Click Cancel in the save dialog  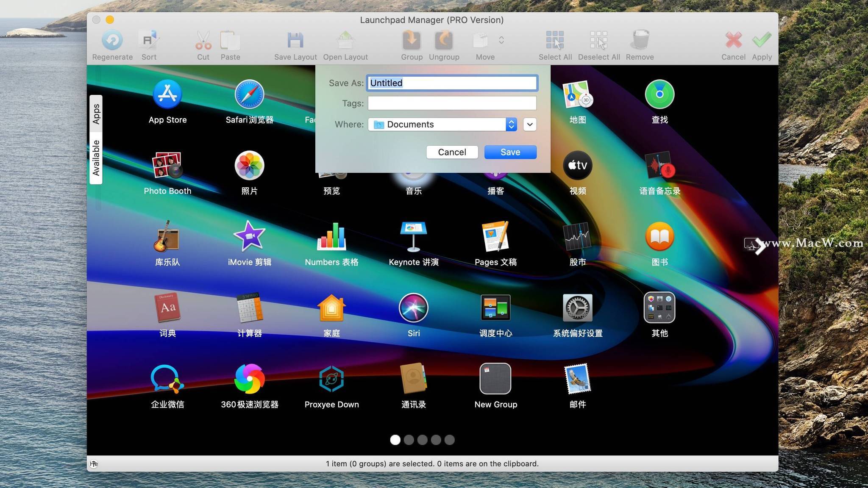point(452,152)
